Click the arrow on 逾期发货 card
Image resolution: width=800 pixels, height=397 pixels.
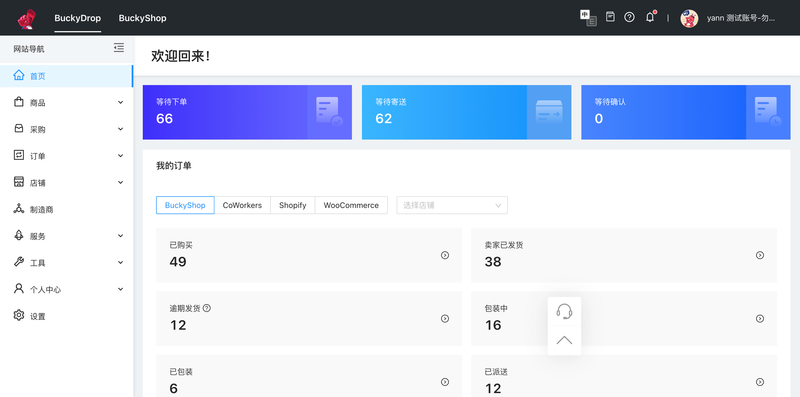tap(445, 318)
